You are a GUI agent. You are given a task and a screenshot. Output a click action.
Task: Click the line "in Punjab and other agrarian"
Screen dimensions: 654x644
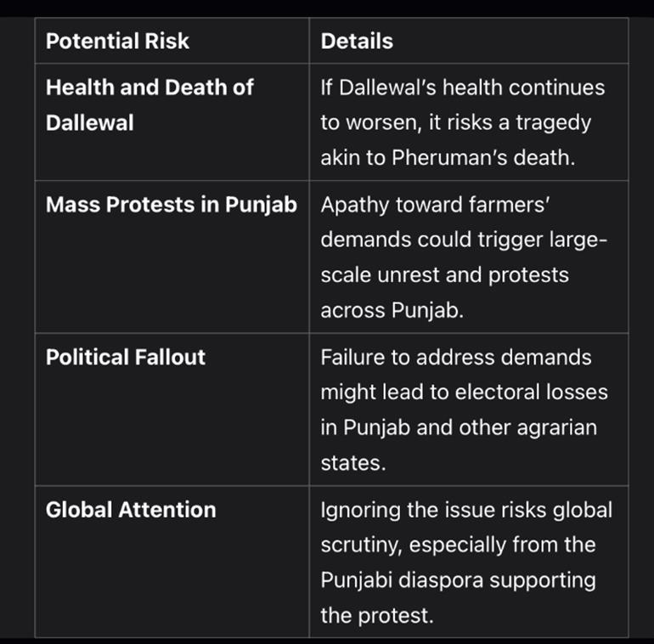coord(458,427)
